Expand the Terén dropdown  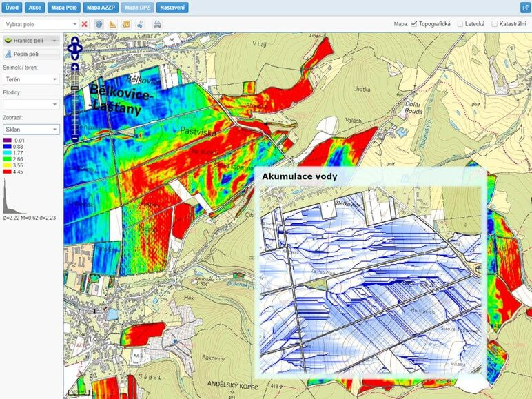pyautogui.click(x=30, y=79)
